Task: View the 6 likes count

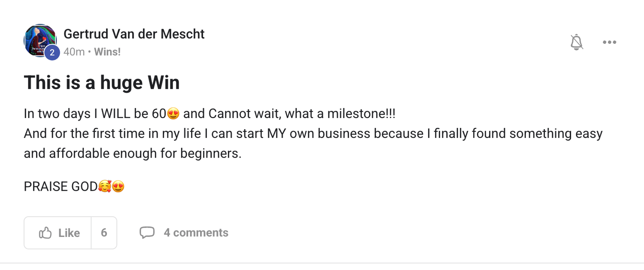Action: pyautogui.click(x=104, y=233)
